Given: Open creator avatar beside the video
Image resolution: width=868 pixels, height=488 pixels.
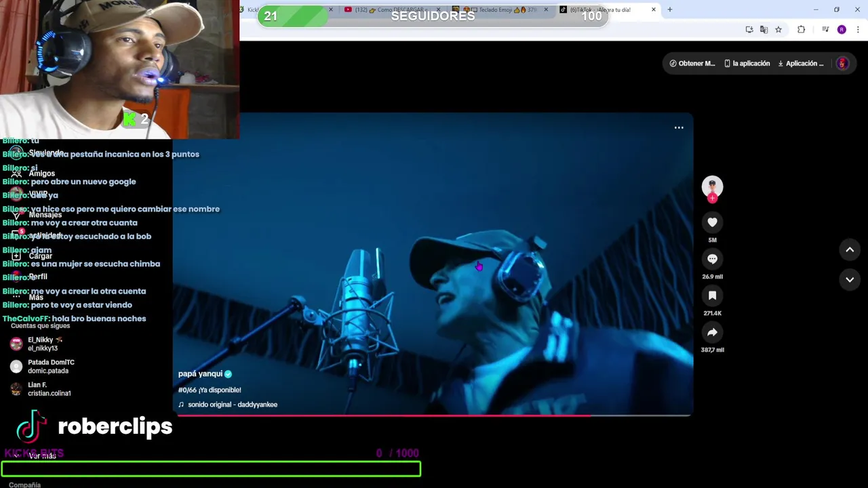Looking at the screenshot, I should 712,186.
